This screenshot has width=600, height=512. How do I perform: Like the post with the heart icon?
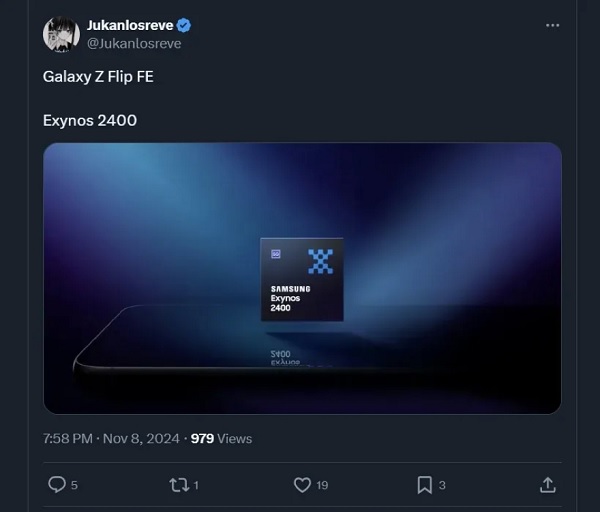tap(302, 485)
